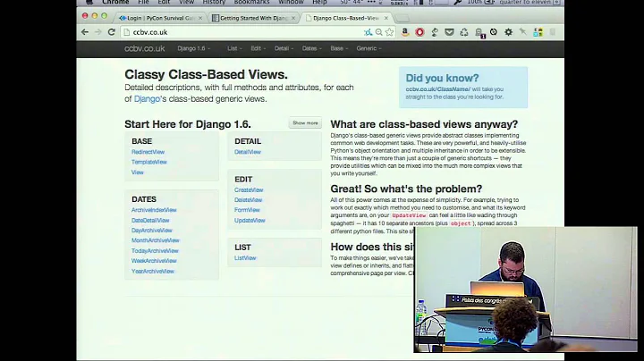Image resolution: width=644 pixels, height=361 pixels.
Task: Open the TodayArchiveView link
Action: click(155, 251)
